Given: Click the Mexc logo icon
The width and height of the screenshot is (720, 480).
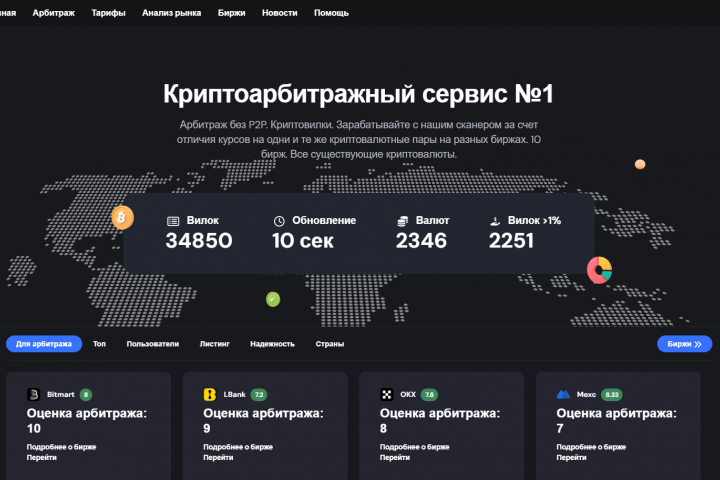Looking at the screenshot, I should click(563, 395).
